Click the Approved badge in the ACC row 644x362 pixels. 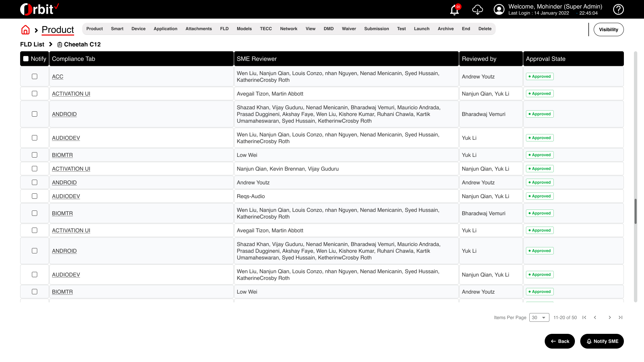coord(540,76)
